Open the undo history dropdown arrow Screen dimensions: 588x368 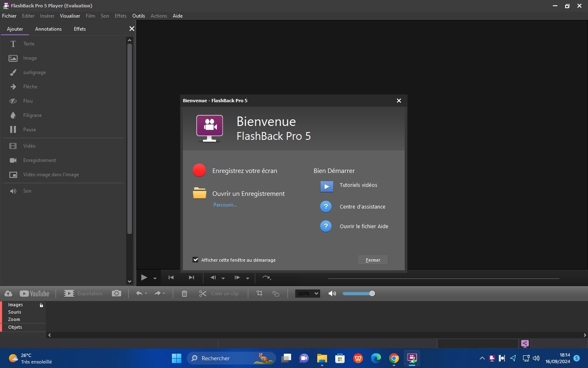point(146,294)
